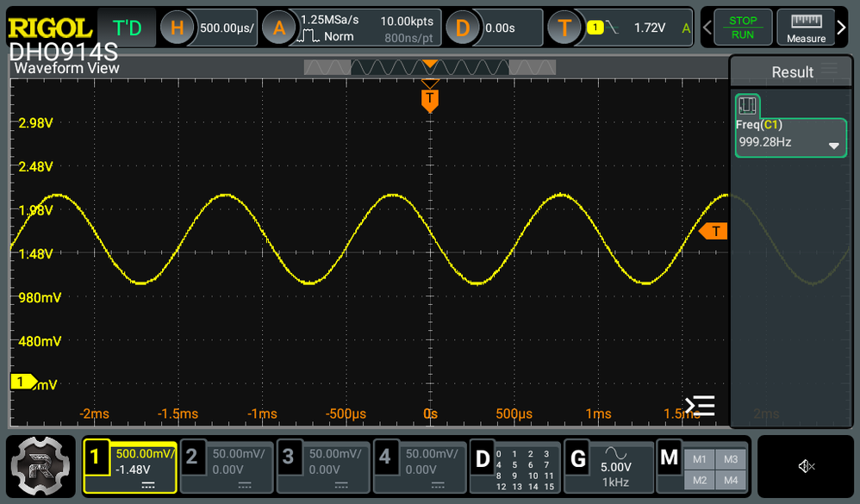This screenshot has width=860, height=504.
Task: Click the generator 5.00V amplitude
Action: pyautogui.click(x=615, y=467)
